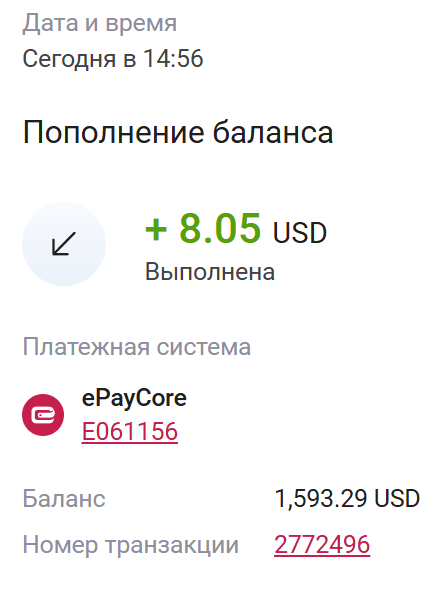Click the word транзакции in the transaction label
This screenshot has width=444, height=593.
[x=172, y=545]
